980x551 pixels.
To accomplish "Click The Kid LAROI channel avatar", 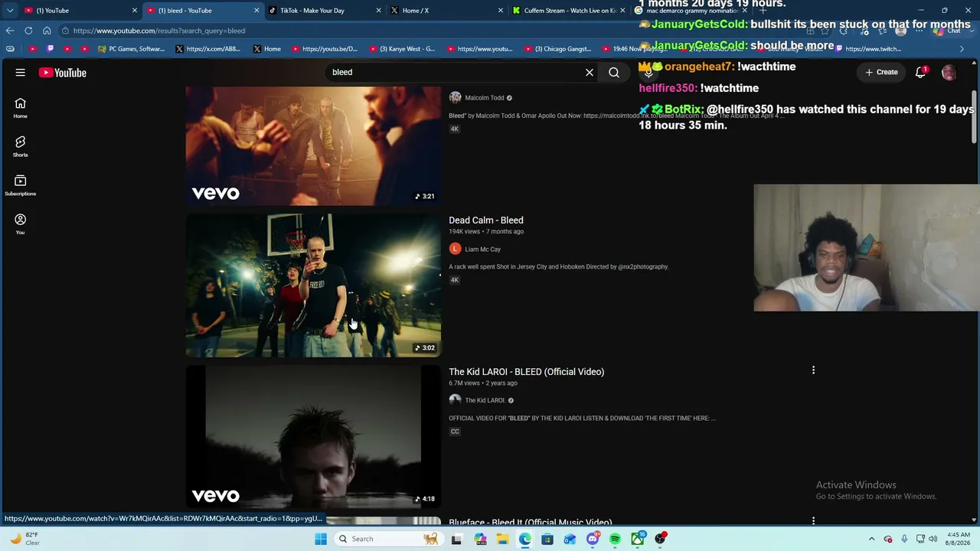I will (x=455, y=399).
